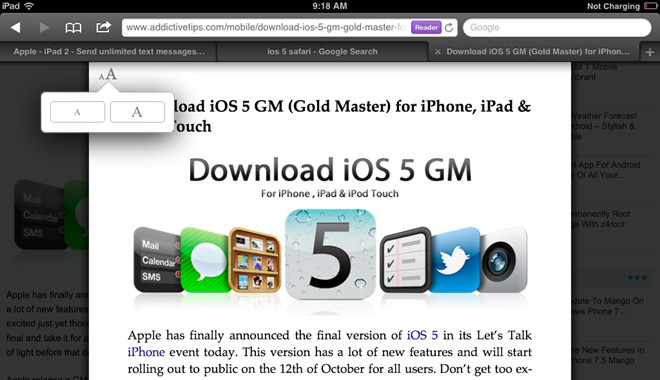
Task: Tap the article headline text
Action: [352, 116]
